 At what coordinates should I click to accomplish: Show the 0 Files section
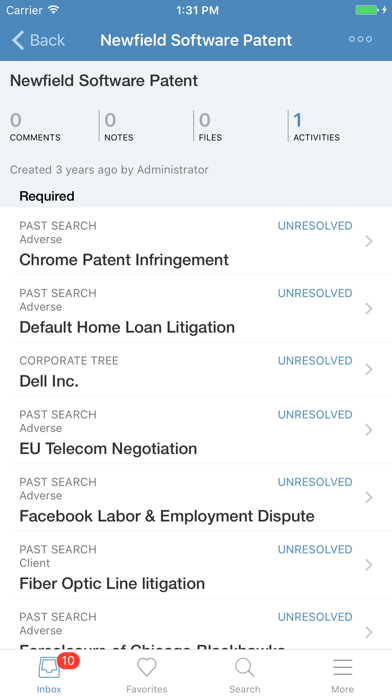210,127
